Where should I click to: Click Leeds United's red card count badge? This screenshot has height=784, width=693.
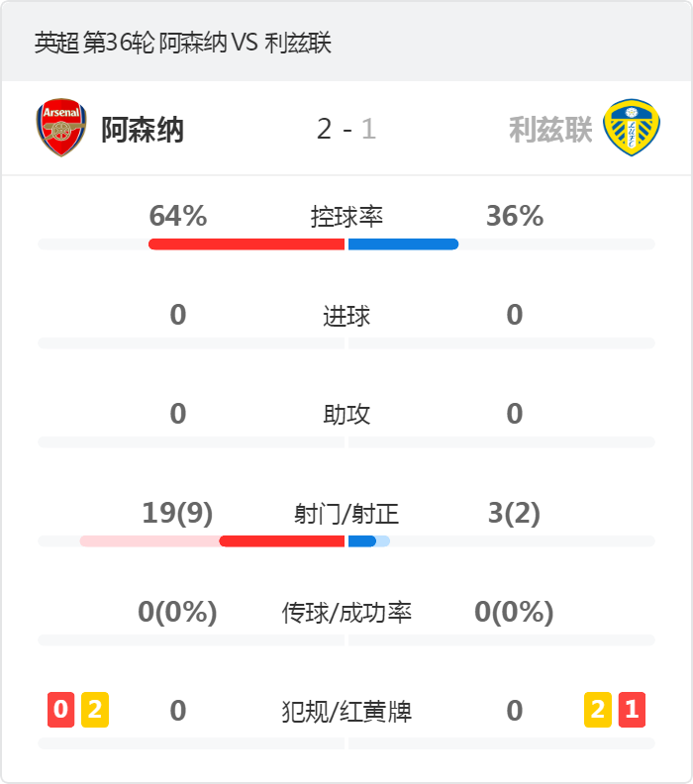(x=632, y=710)
